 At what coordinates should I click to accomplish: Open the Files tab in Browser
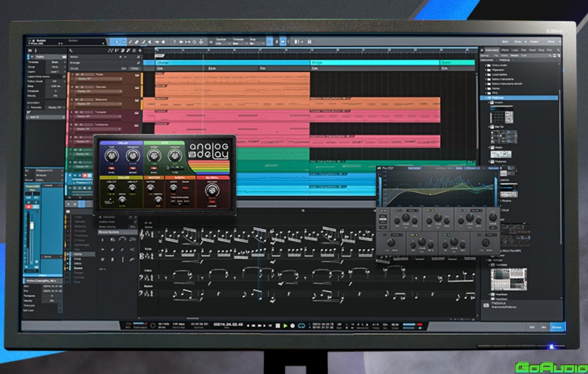click(524, 50)
